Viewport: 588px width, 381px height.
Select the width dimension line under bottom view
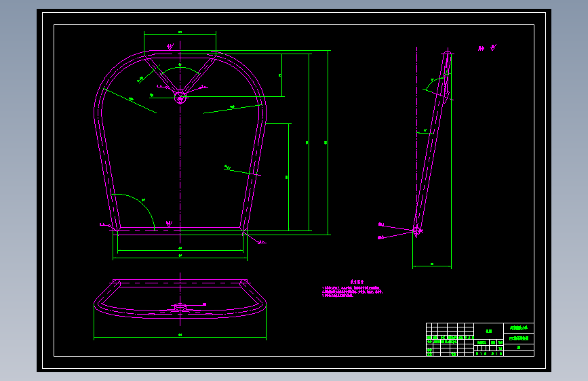click(180, 338)
